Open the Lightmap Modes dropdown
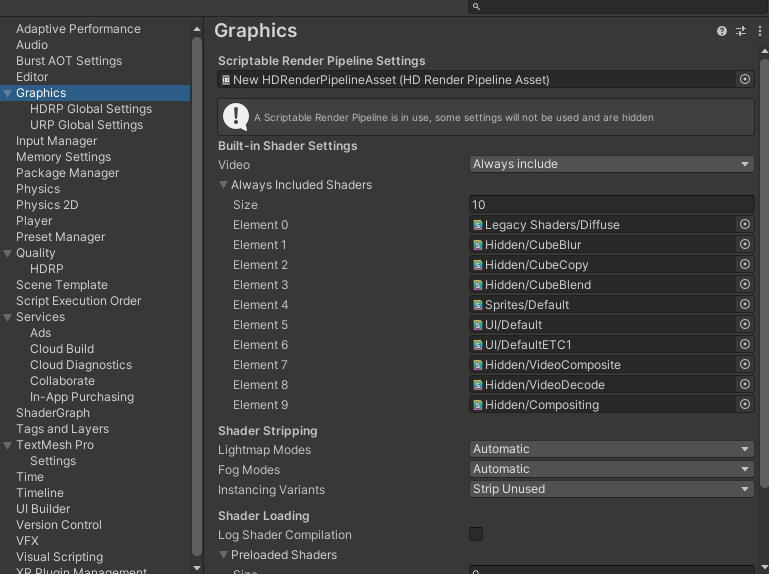The image size is (769, 574). [612, 449]
